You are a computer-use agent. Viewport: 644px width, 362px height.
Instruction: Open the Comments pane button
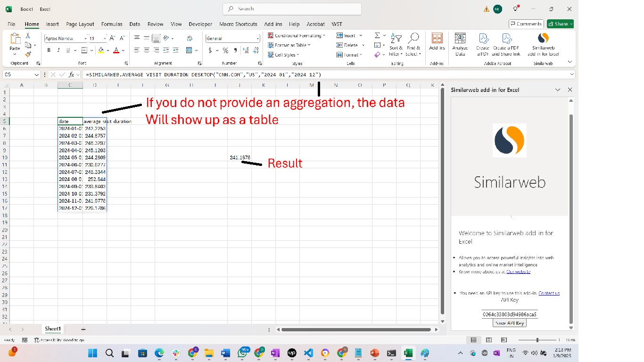527,24
